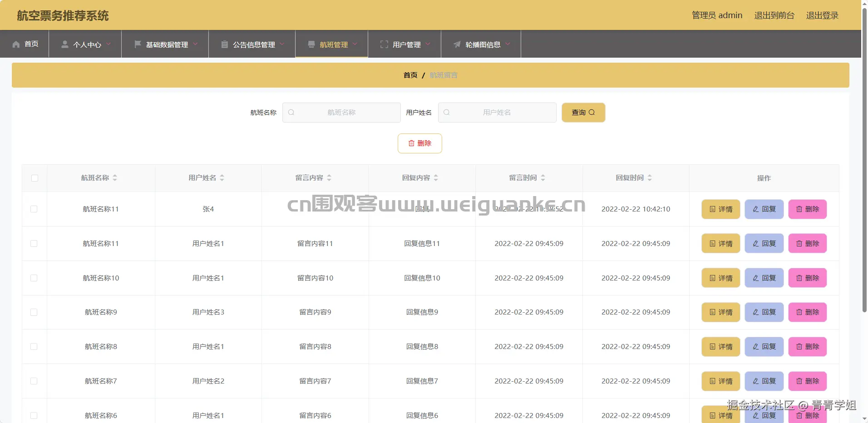Expand the 轮播图信息 dropdown chevron
Image resolution: width=868 pixels, height=423 pixels.
point(508,44)
